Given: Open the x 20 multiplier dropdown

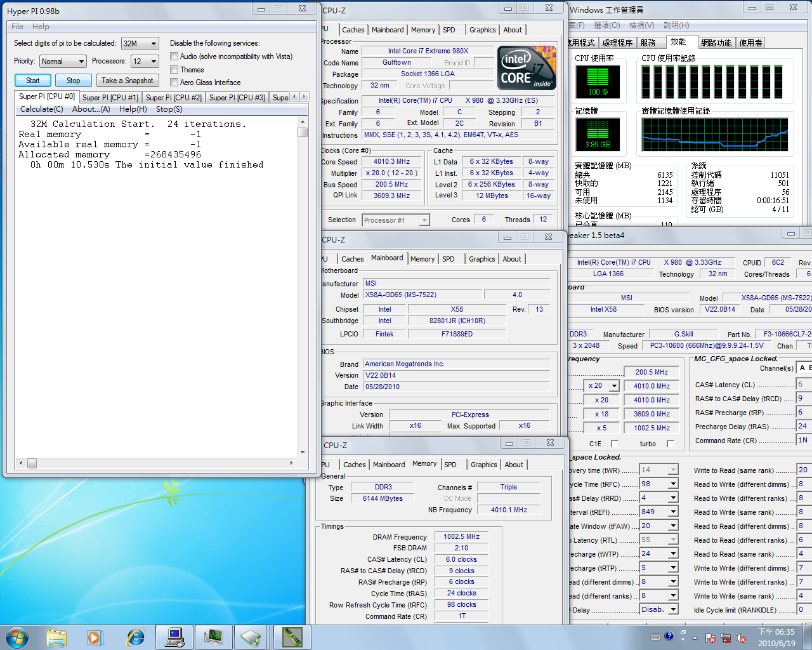Looking at the screenshot, I should [602, 386].
